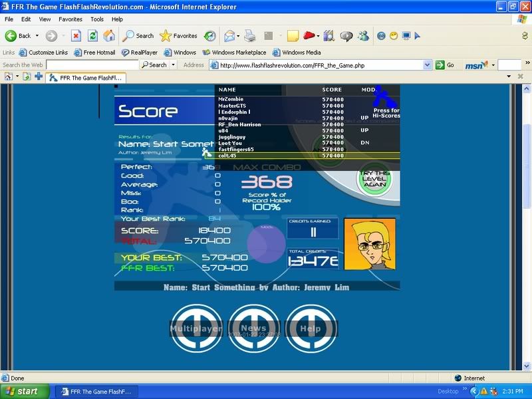Refresh the page with the Refresh icon
The width and height of the screenshot is (532, 399).
pyautogui.click(x=93, y=36)
